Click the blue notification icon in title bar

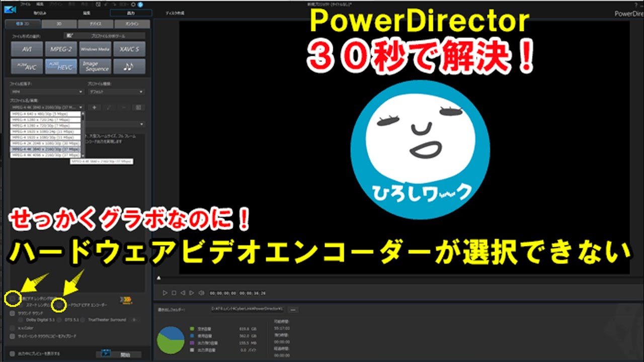click(140, 4)
